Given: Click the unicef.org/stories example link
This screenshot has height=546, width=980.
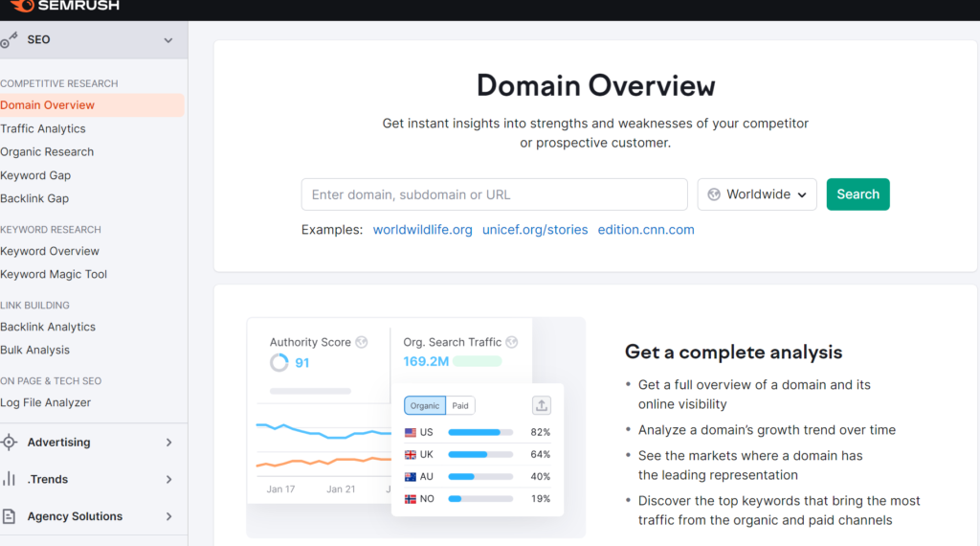Looking at the screenshot, I should tap(535, 230).
